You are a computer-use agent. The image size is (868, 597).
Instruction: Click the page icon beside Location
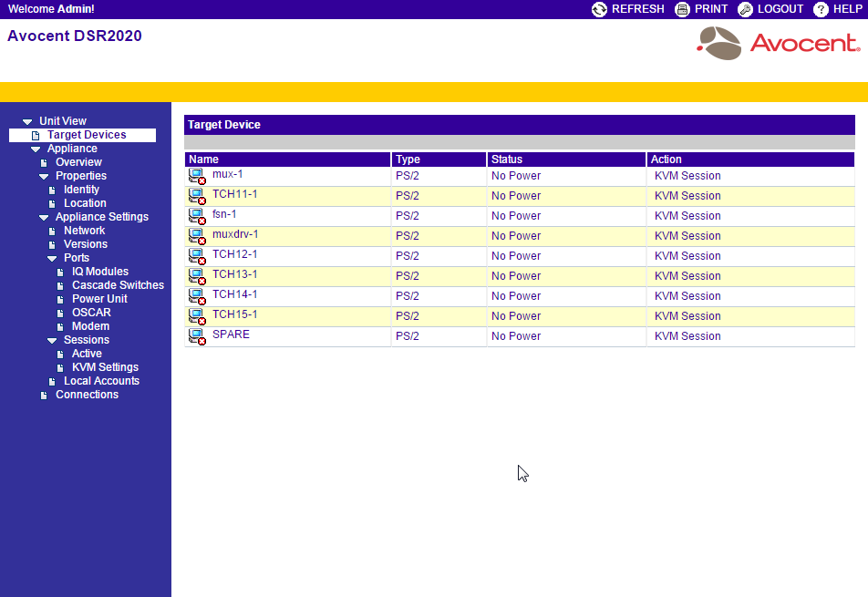pyautogui.click(x=52, y=203)
